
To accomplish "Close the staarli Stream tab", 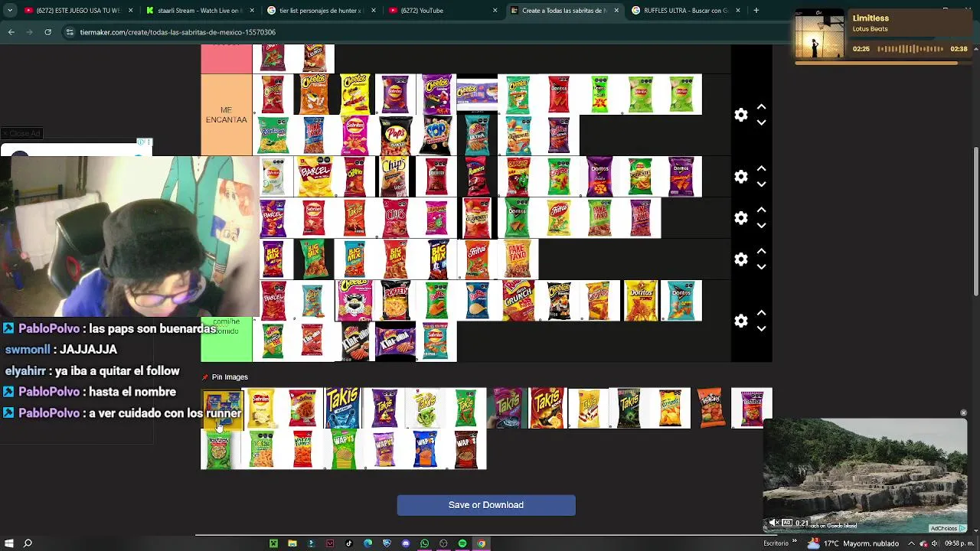I will click(252, 11).
